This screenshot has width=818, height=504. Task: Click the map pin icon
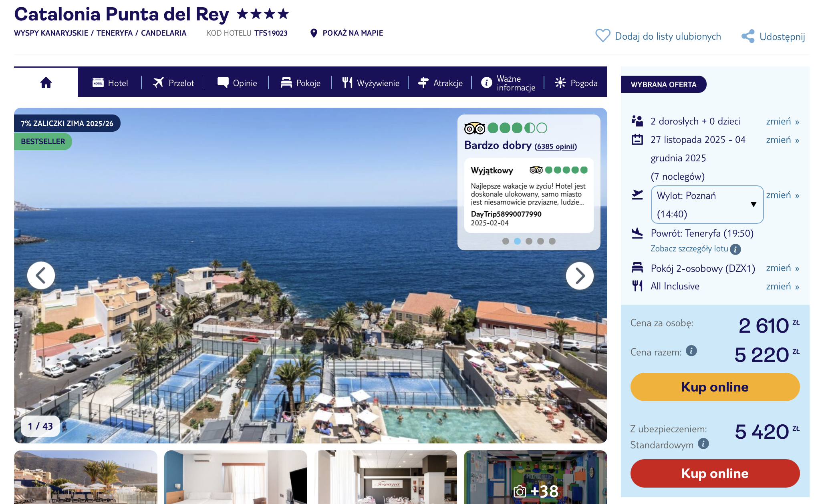click(x=314, y=33)
